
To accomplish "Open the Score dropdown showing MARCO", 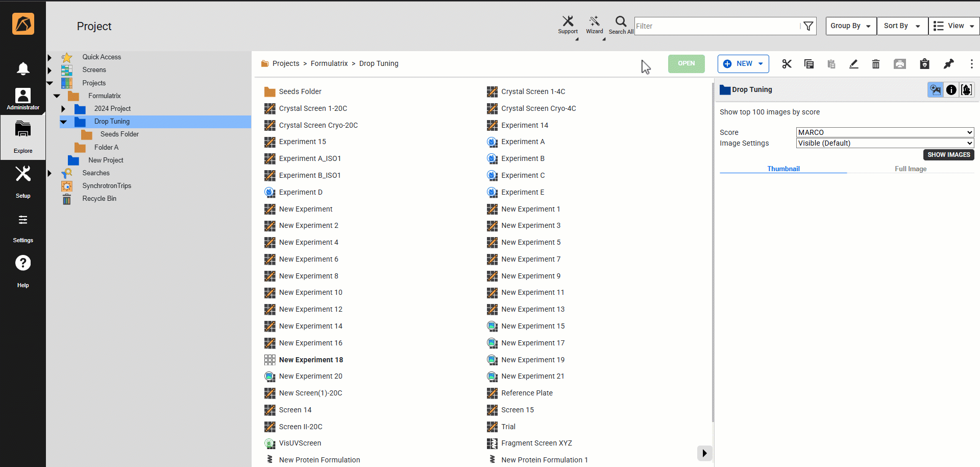I will coord(885,132).
